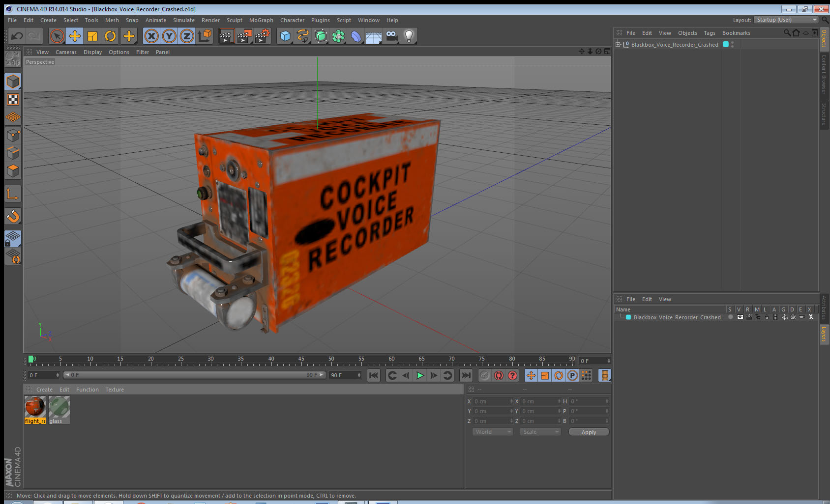Enable Texture mode checkerboard icon
This screenshot has height=504, width=830.
(13, 100)
